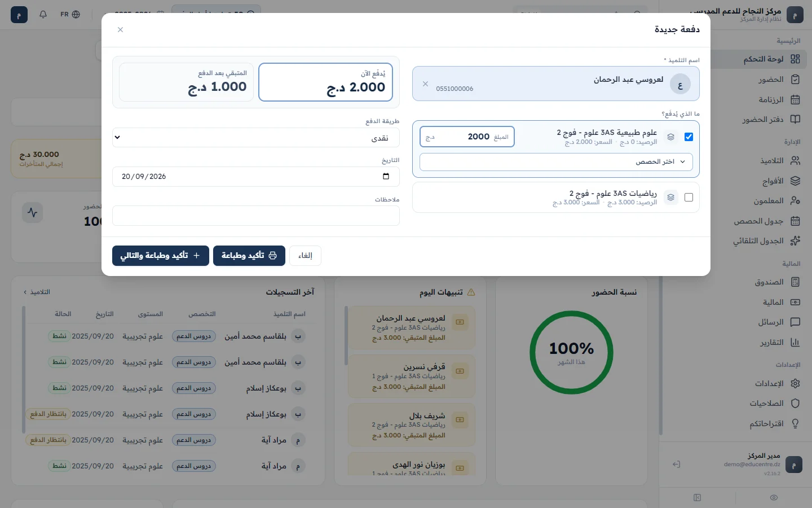
Task: Click the الصلاحيات shield icon in sidebar
Action: click(x=795, y=403)
